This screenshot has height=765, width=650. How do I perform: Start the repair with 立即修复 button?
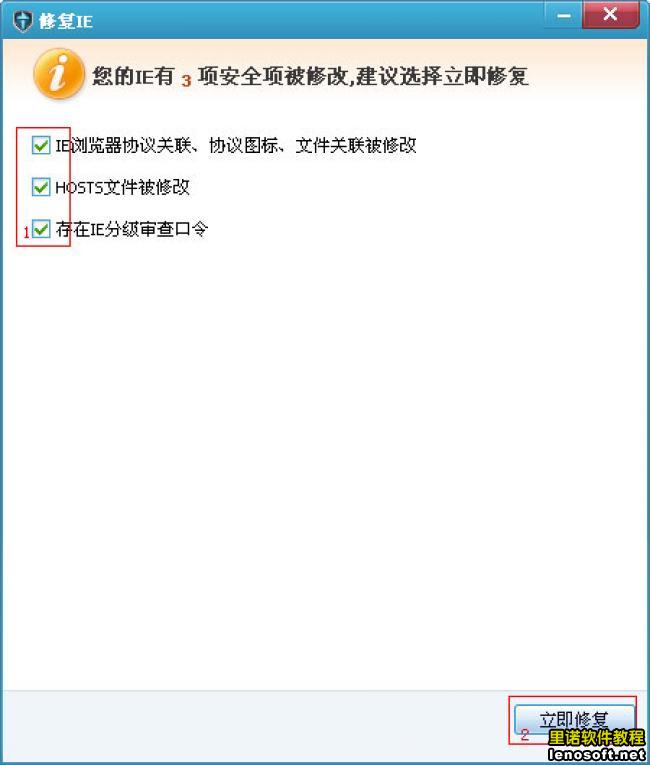[574, 719]
